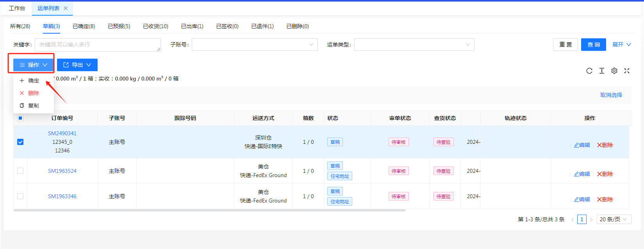This screenshot has width=644, height=249.
Task: Check the checkbox for order SM1963524
Action: coord(20,171)
